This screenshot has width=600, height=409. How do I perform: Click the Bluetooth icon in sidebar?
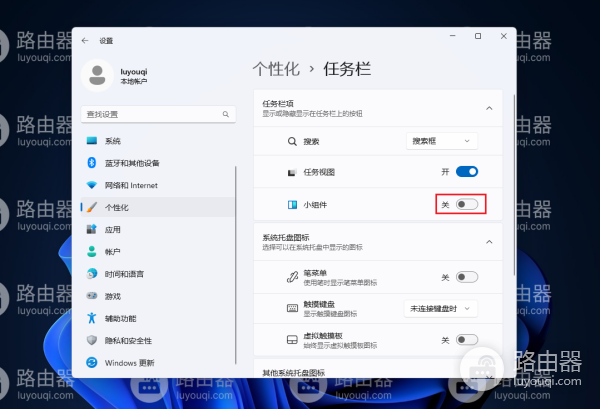click(92, 163)
